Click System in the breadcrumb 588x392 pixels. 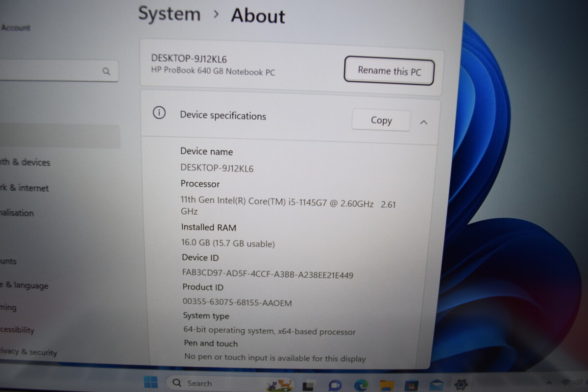tap(170, 14)
